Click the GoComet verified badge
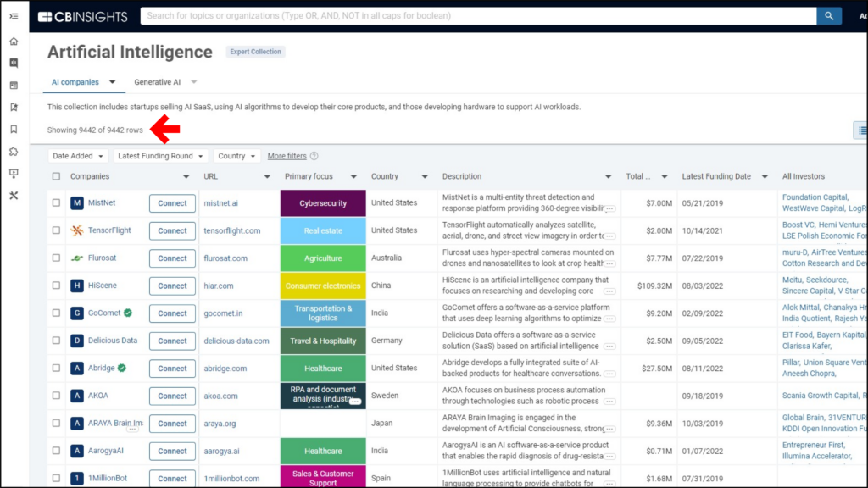This screenshot has height=488, width=868. 128,313
